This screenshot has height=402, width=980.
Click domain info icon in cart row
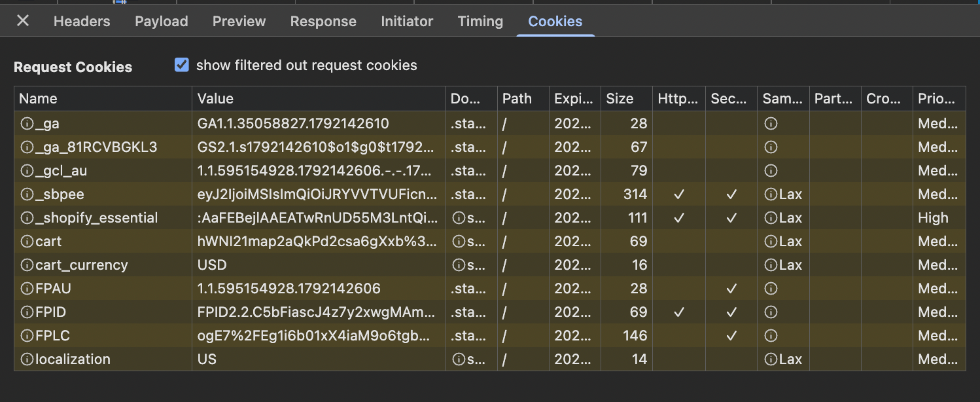click(x=459, y=241)
